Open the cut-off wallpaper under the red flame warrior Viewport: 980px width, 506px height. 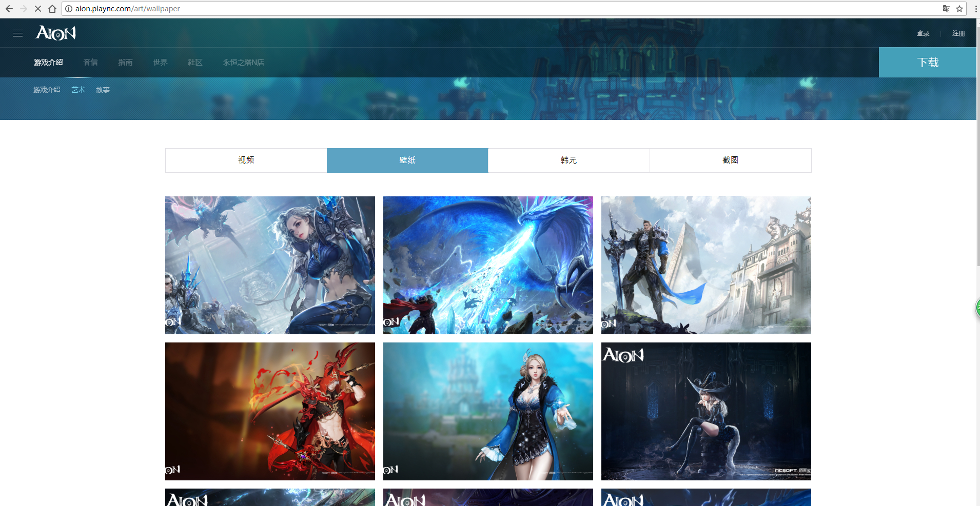point(270,497)
